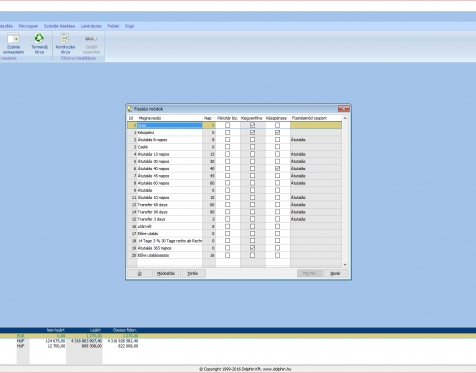Toggle Kiegyenlítve checkbox for Előre utalás row
This screenshot has height=373, width=476.
tap(252, 234)
